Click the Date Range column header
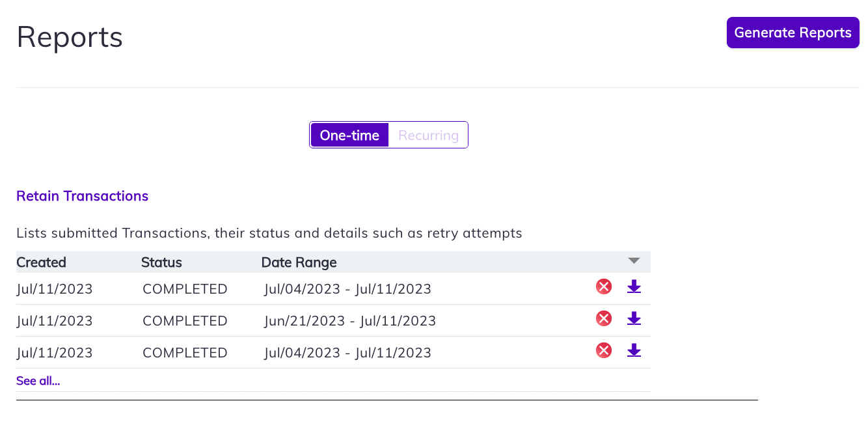This screenshot has height=431, width=868. [299, 262]
